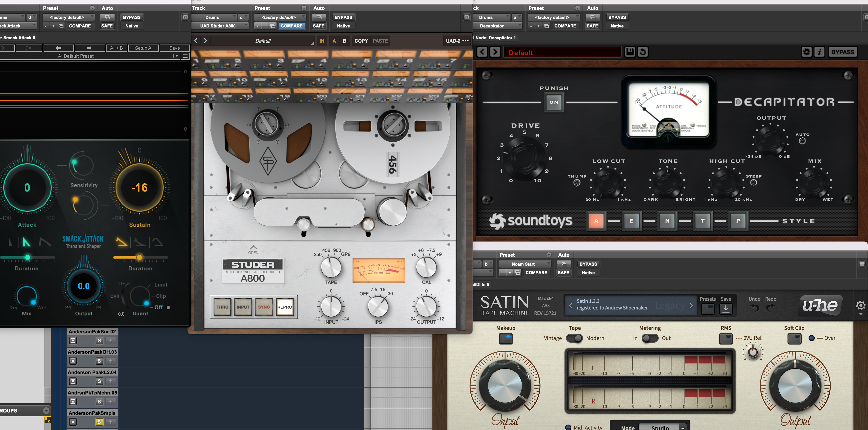Click Decapitator save preset floppy icon
The height and width of the screenshot is (430, 868).
[630, 52]
